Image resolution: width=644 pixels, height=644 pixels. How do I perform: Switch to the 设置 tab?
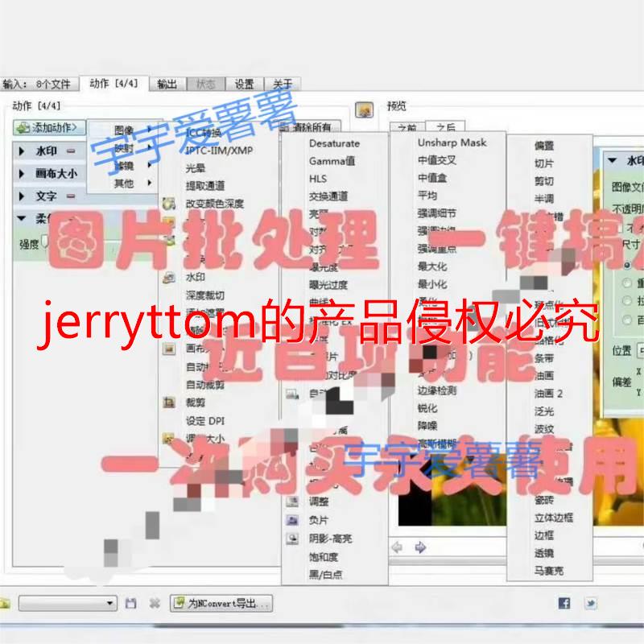point(245,85)
